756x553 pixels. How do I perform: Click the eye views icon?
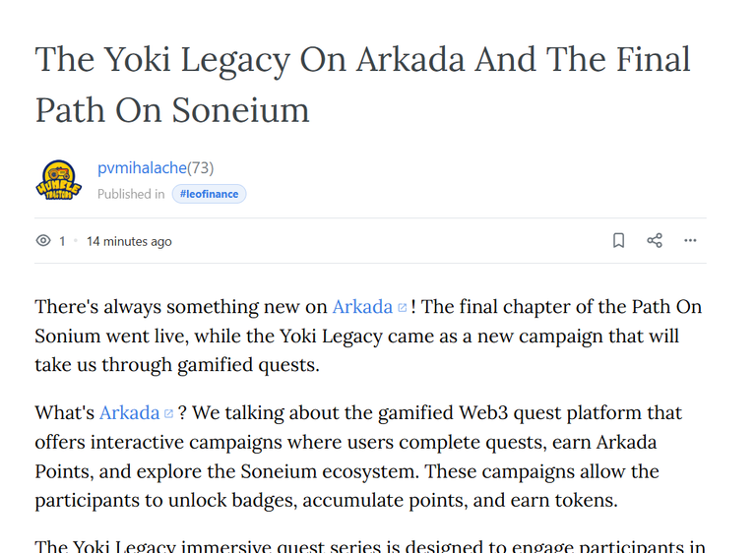pyautogui.click(x=43, y=240)
